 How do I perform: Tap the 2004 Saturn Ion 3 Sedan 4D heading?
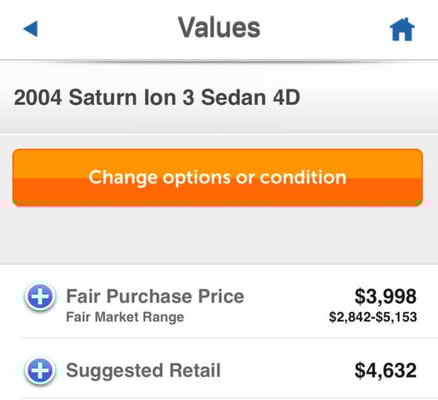click(x=157, y=98)
